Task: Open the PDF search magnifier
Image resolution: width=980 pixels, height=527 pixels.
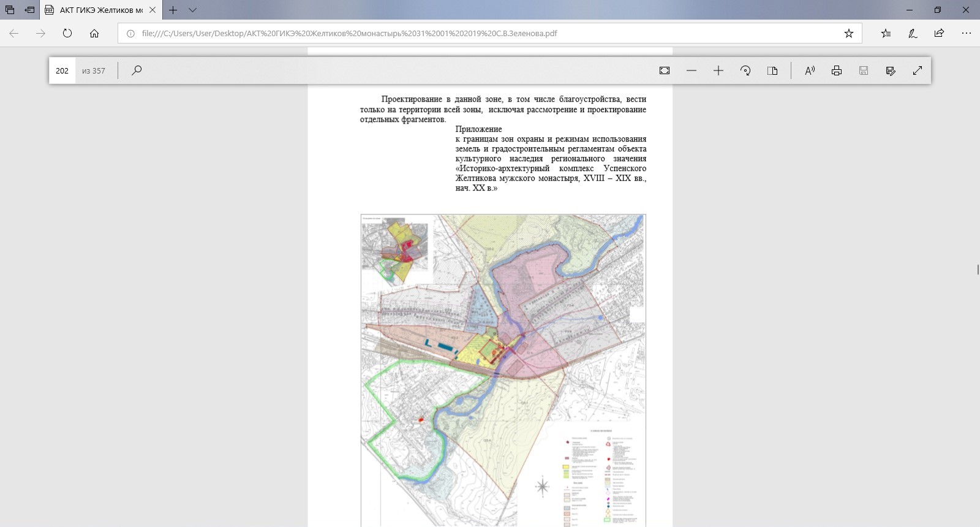Action: tap(137, 70)
